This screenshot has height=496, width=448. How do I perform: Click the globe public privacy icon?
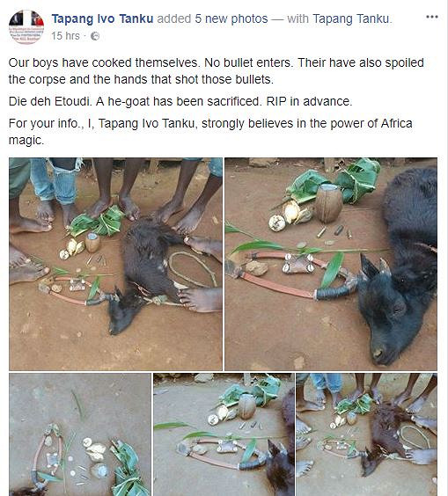click(x=95, y=36)
